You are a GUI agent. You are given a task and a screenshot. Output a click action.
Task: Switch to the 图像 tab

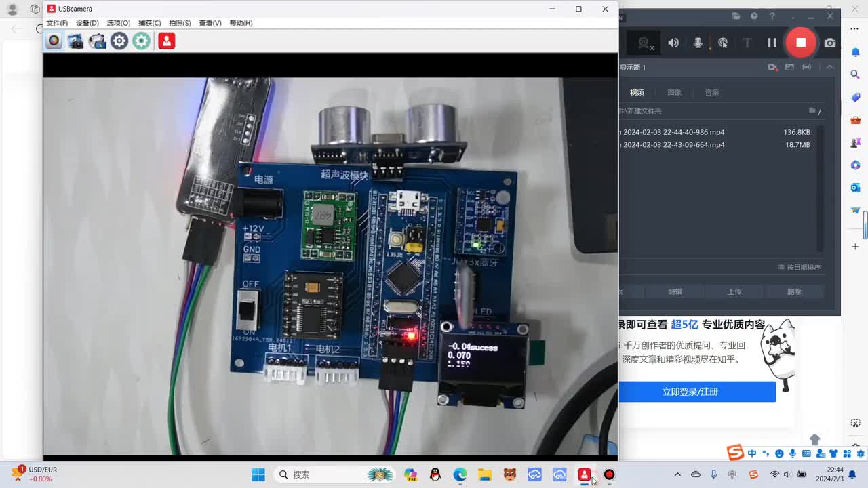[674, 92]
